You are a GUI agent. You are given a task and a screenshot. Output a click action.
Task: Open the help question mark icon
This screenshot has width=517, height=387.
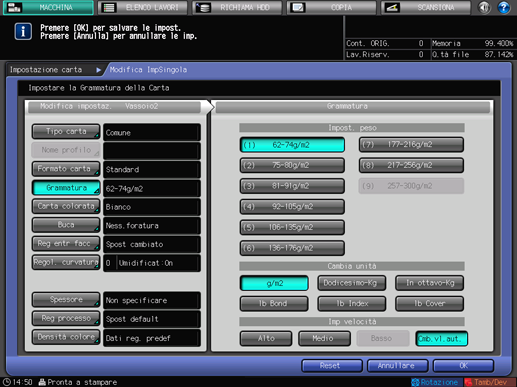503,7
